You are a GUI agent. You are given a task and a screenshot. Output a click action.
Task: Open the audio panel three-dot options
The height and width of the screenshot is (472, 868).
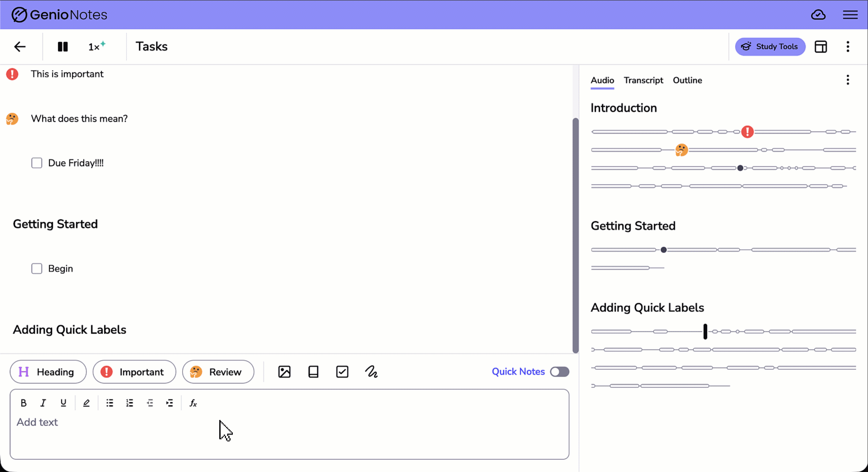(848, 80)
